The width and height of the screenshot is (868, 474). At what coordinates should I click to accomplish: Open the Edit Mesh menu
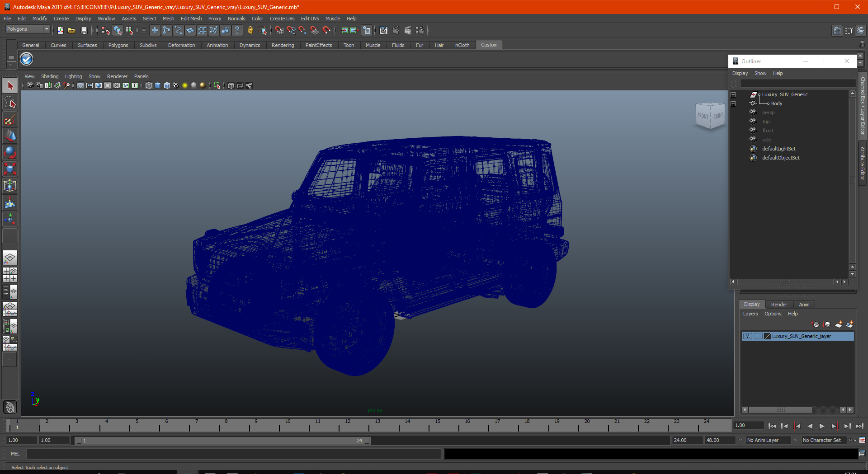click(191, 19)
